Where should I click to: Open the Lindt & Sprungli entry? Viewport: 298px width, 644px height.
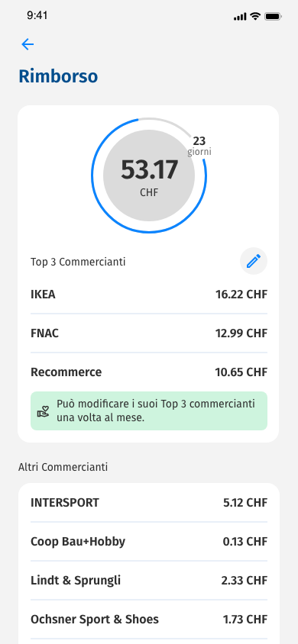tap(149, 581)
